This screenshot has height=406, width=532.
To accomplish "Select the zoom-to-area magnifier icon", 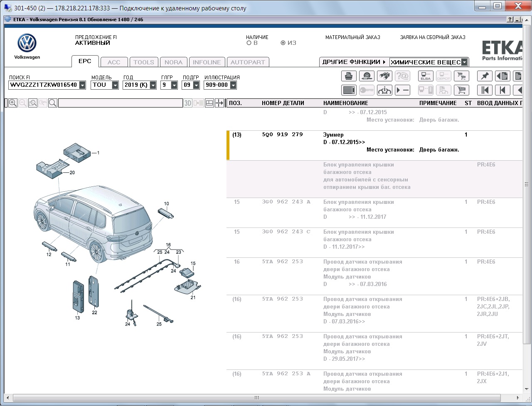I will 33,103.
